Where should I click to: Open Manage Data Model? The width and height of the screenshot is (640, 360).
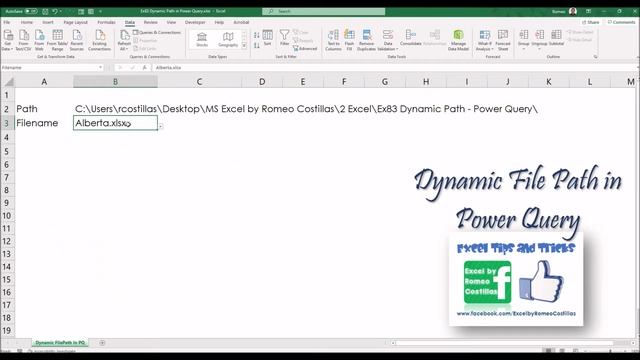[458, 40]
